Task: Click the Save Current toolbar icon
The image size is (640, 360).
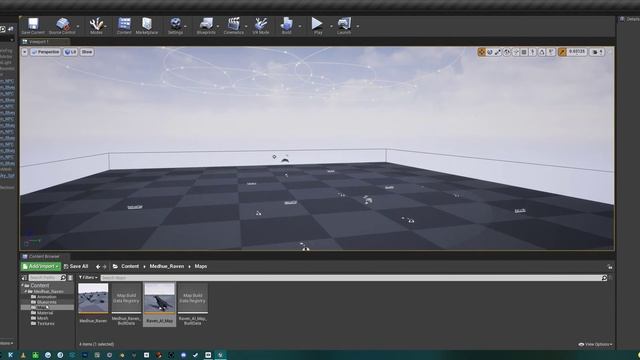Action: click(33, 26)
